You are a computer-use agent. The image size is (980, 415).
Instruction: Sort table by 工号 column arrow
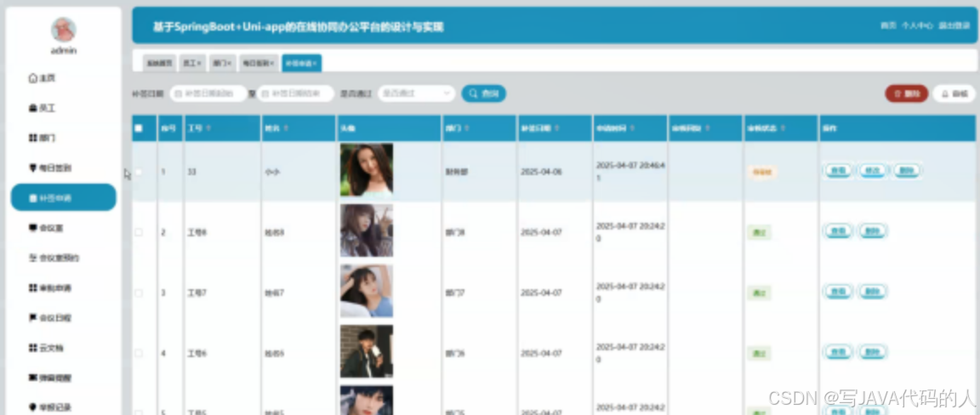point(208,128)
